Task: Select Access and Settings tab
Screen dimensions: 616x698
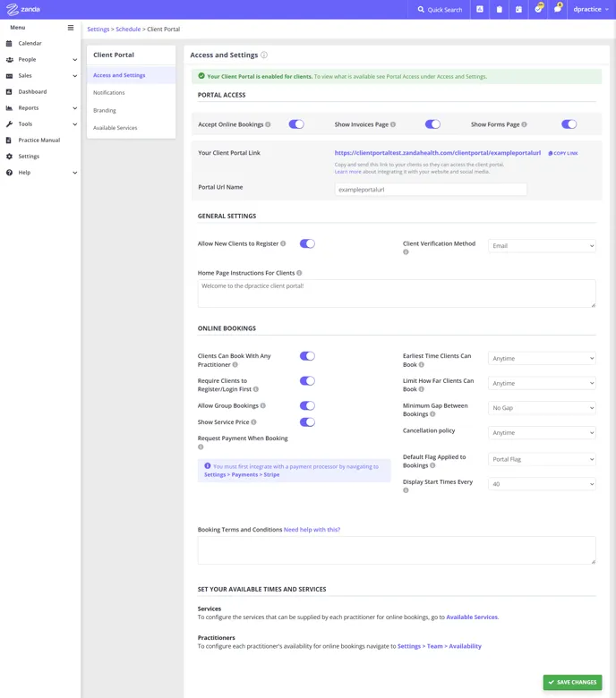Action: (x=131, y=75)
